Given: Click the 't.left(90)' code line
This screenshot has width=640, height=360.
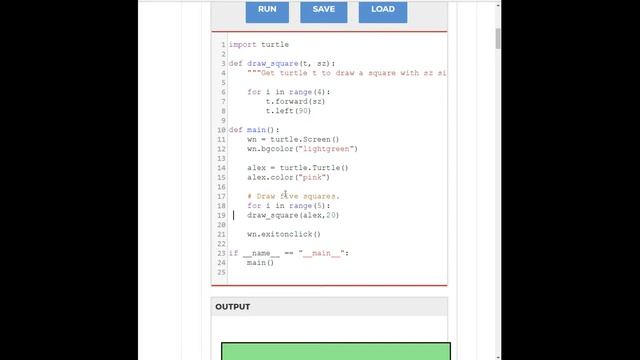Looking at the screenshot, I should (x=288, y=111).
